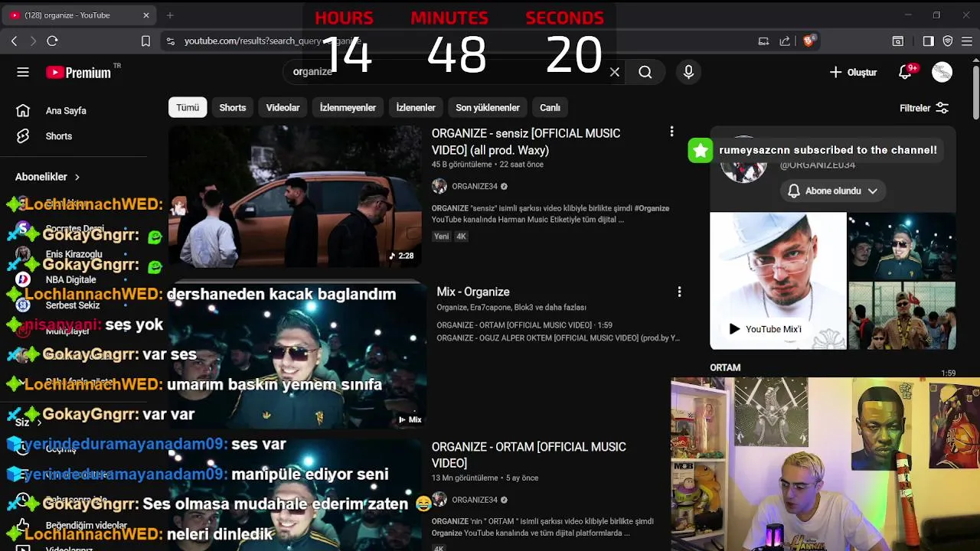980x551 pixels.
Task: Open the browser main menu
Action: [x=967, y=41]
